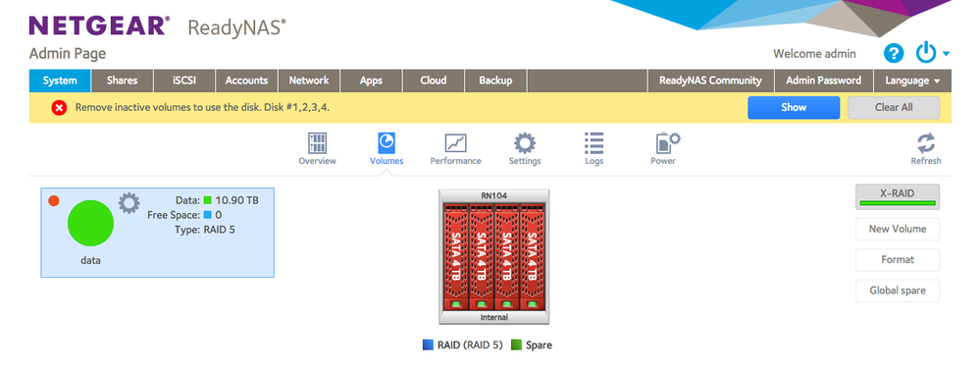The width and height of the screenshot is (980, 377).
Task: Clear All notifications
Action: (x=894, y=108)
